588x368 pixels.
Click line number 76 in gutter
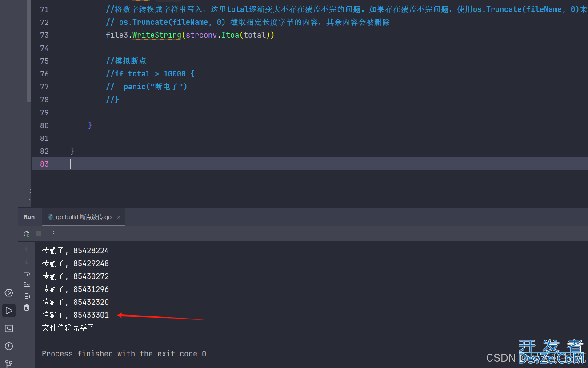(44, 74)
